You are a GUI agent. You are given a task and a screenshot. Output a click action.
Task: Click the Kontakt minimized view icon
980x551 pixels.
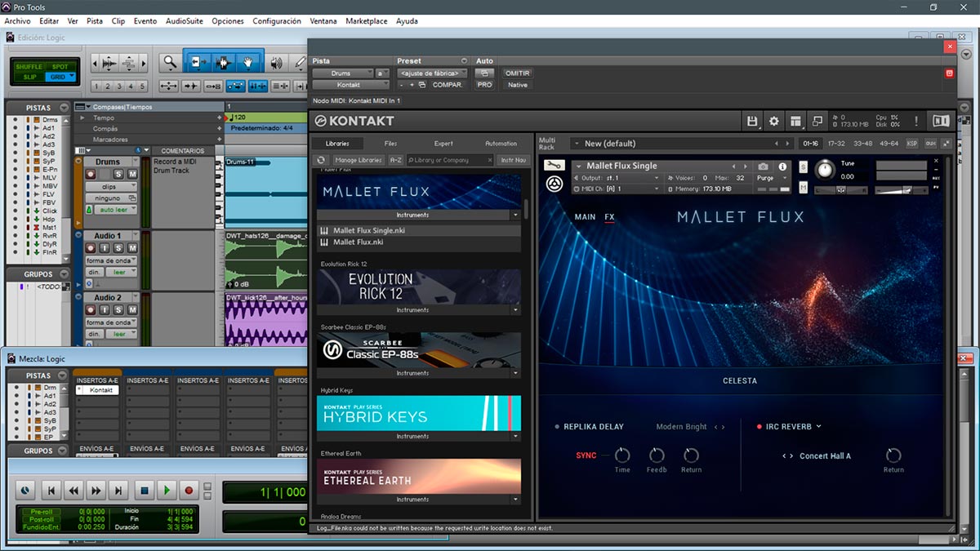(x=817, y=121)
